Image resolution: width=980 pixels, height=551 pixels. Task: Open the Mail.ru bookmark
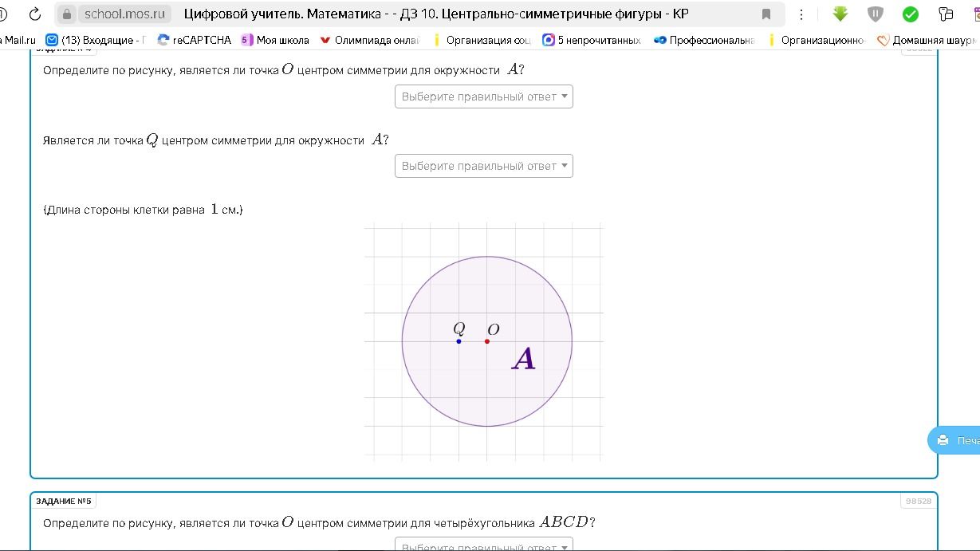tap(19, 40)
